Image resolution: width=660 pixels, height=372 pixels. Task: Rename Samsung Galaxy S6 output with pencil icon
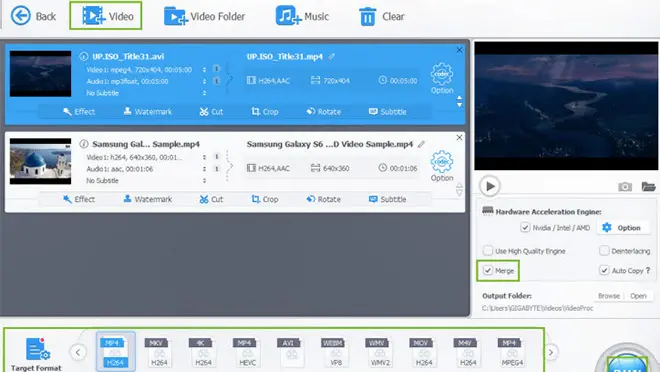point(421,144)
